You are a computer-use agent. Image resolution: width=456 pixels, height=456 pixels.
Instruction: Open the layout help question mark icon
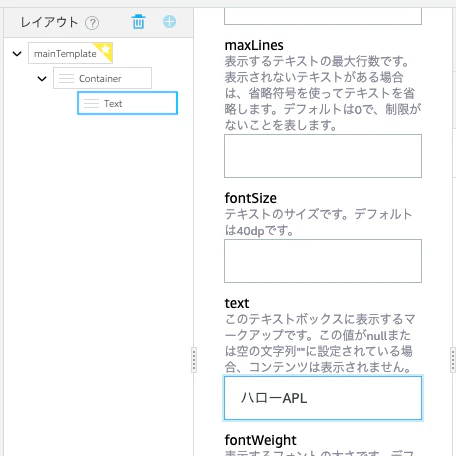point(92,23)
